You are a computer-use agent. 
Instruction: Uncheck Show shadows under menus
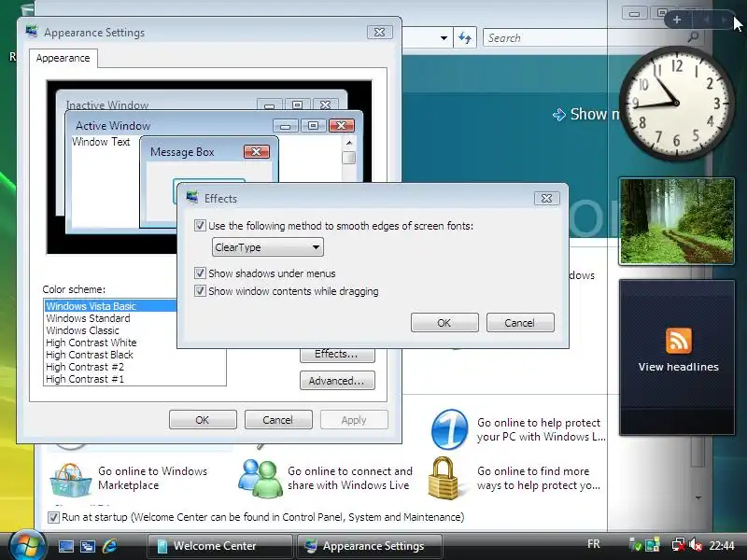pyautogui.click(x=200, y=273)
